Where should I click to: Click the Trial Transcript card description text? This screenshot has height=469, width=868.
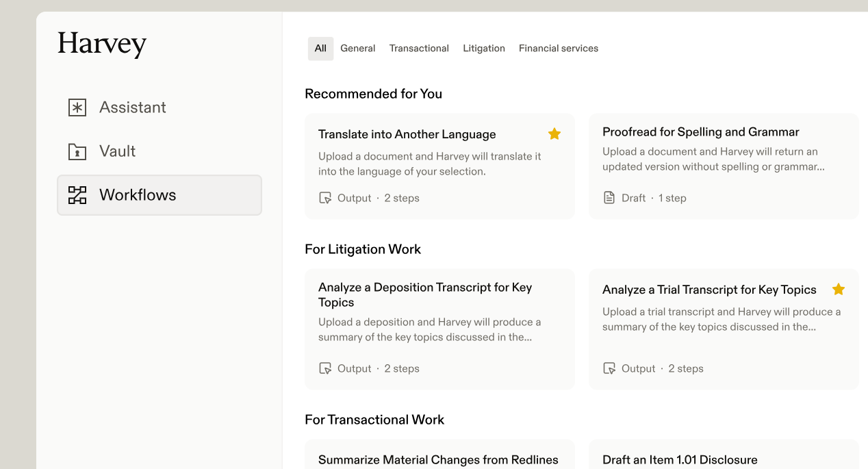pos(722,319)
